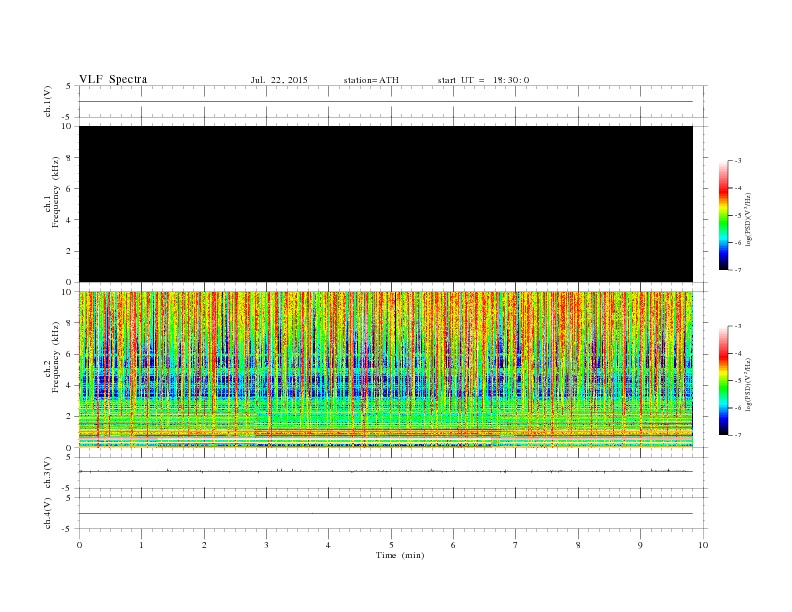Click the ch.2 color scale bar
The width and height of the screenshot is (792, 612).
point(724,380)
